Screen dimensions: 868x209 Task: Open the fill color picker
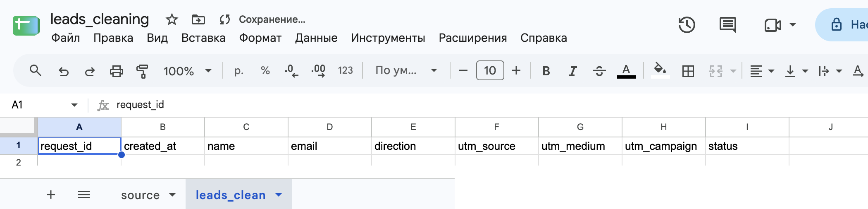tap(660, 70)
